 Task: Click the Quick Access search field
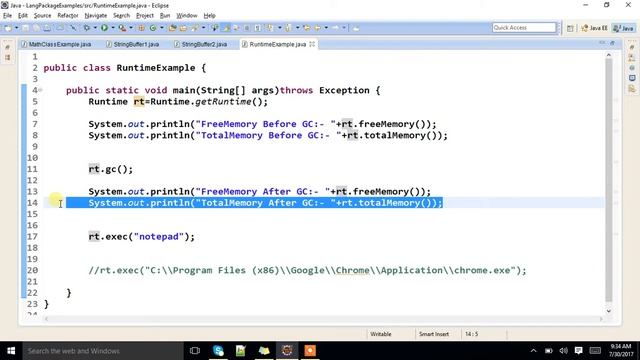pos(524,28)
